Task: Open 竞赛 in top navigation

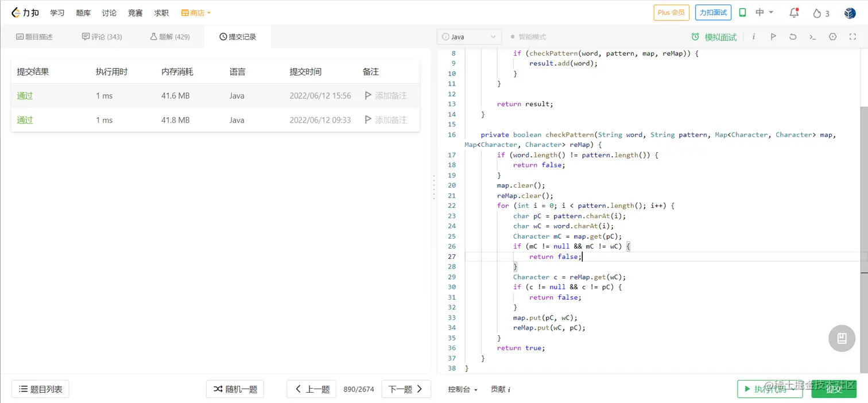Action: 135,13
